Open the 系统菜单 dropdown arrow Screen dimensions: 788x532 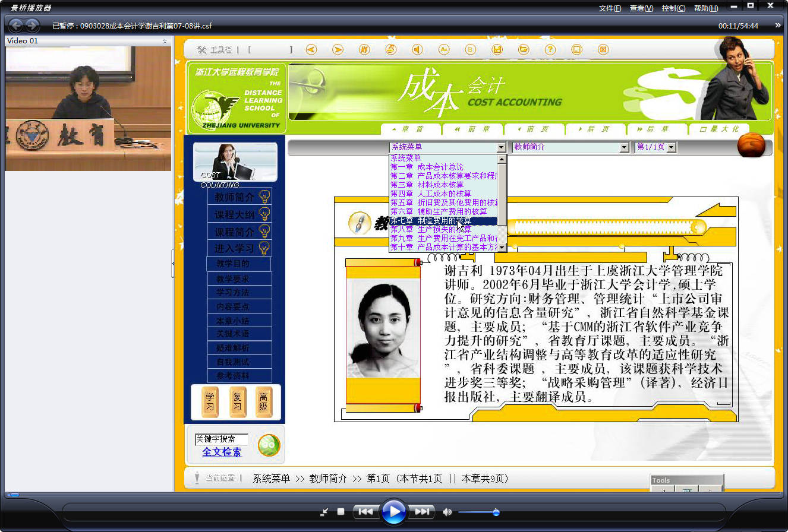pos(501,147)
